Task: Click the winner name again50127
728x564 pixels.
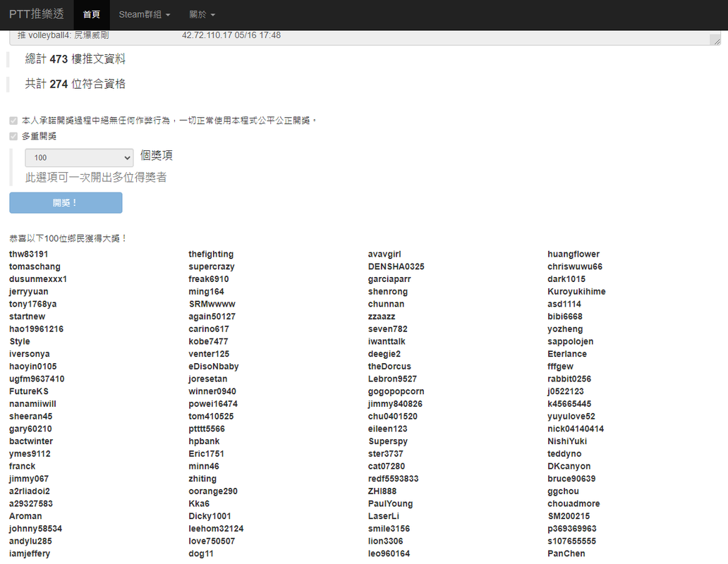Action: [x=212, y=317]
